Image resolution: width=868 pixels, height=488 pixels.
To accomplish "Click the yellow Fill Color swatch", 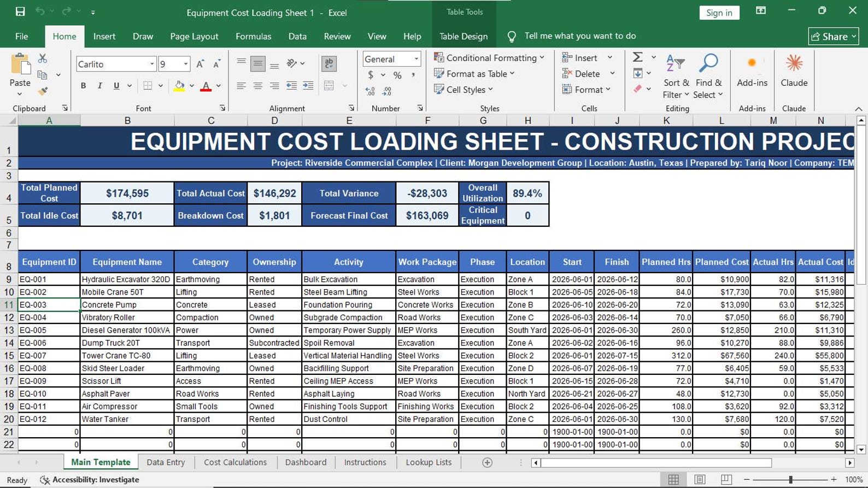I will 179,86.
